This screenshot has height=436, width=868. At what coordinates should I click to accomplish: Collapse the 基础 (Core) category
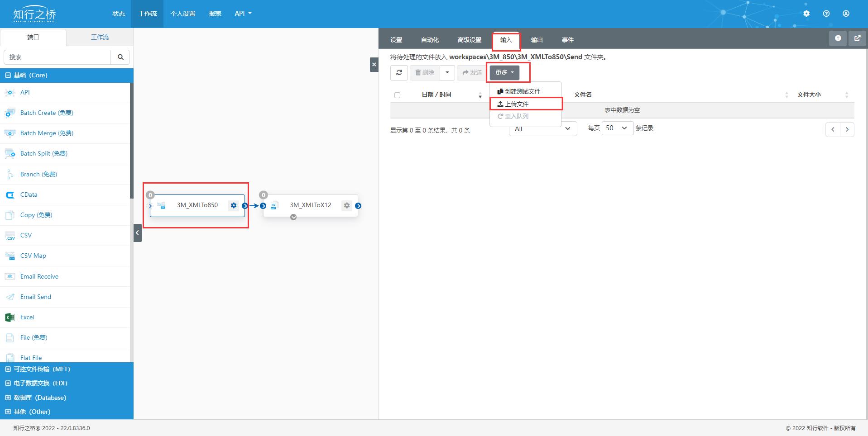coord(8,75)
